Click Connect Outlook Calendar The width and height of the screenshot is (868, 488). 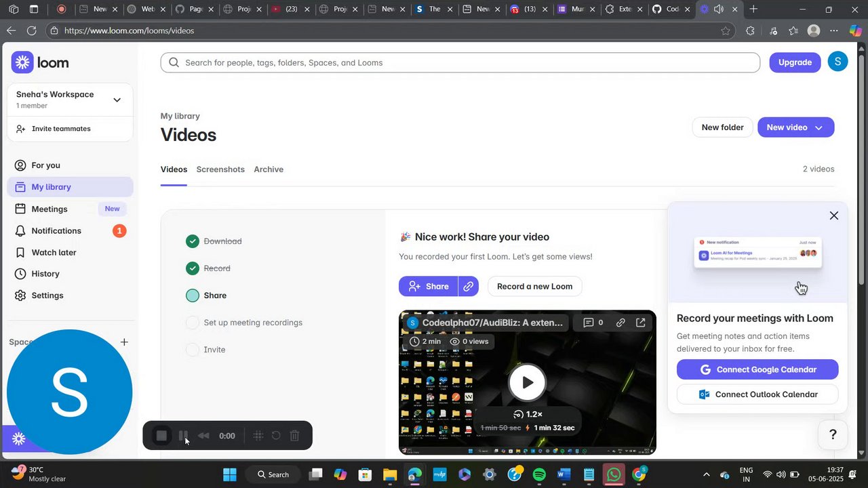click(x=757, y=394)
